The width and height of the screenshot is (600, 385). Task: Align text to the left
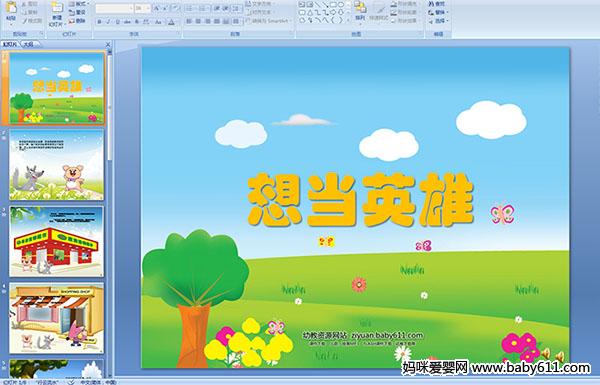click(189, 21)
